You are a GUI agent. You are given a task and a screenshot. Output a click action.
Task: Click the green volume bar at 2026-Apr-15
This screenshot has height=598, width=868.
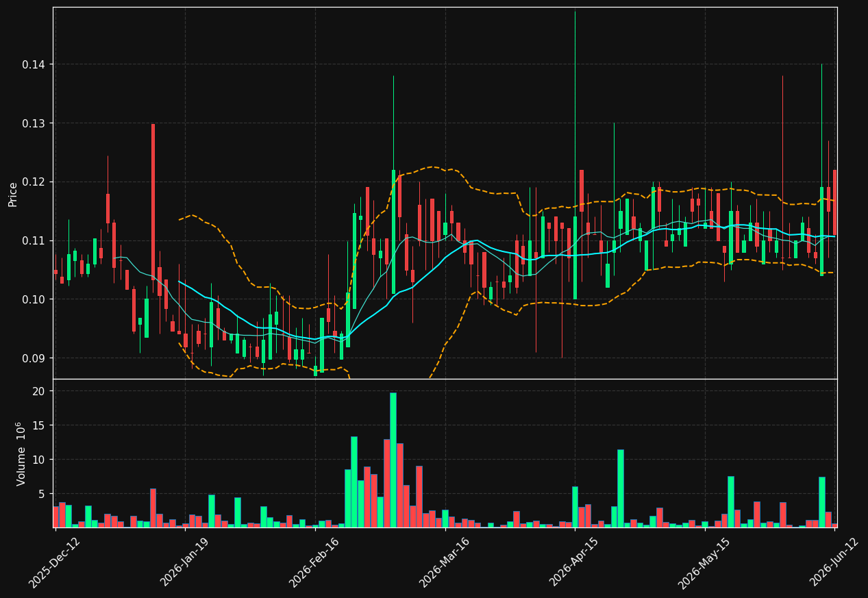pos(575,507)
